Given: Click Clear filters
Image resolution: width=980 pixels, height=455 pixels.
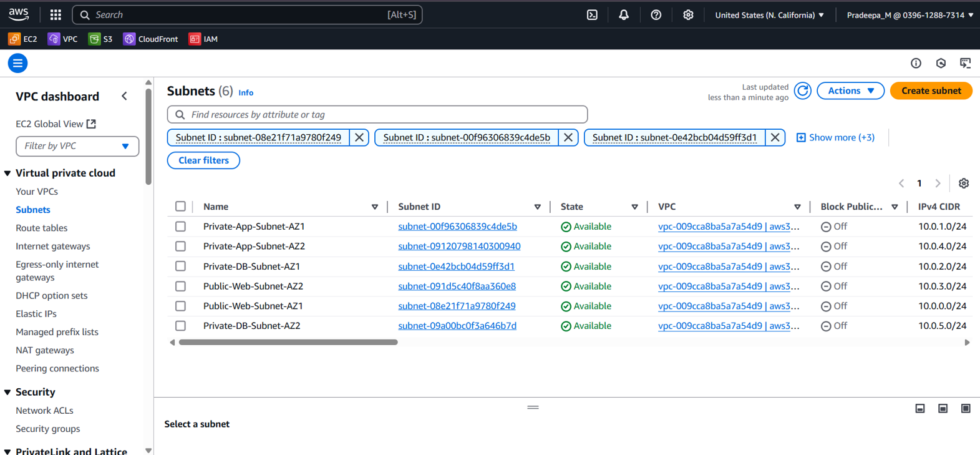Looking at the screenshot, I should click(203, 160).
